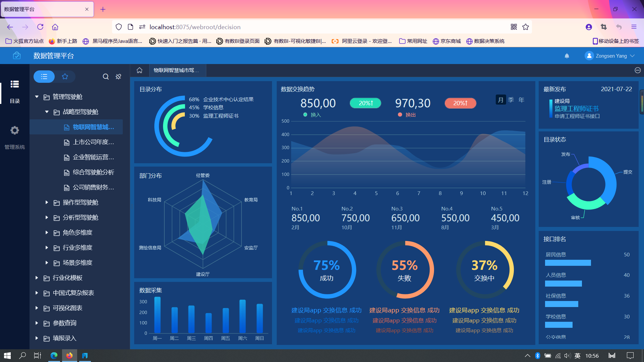The height and width of the screenshot is (362, 644).
Task: Click the QR code icon in address bar
Action: click(514, 27)
